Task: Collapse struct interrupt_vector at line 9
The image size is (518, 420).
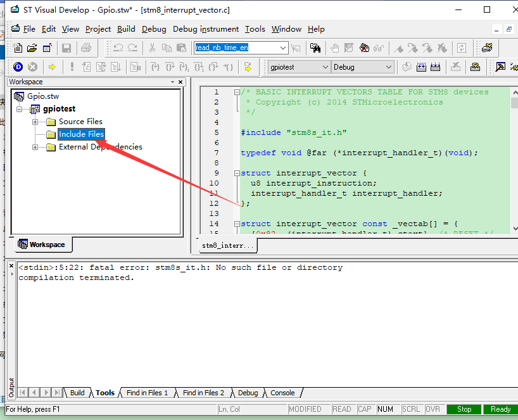Action: (237, 173)
